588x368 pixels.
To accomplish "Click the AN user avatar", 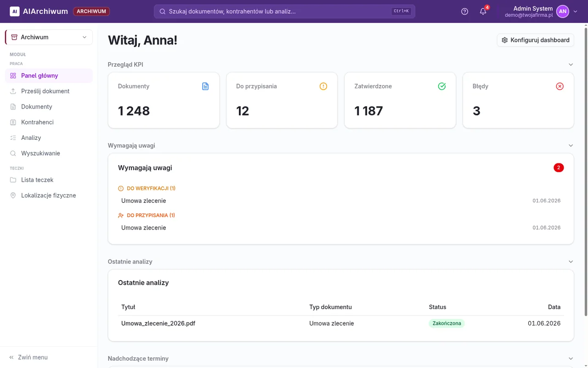I will 563,11.
